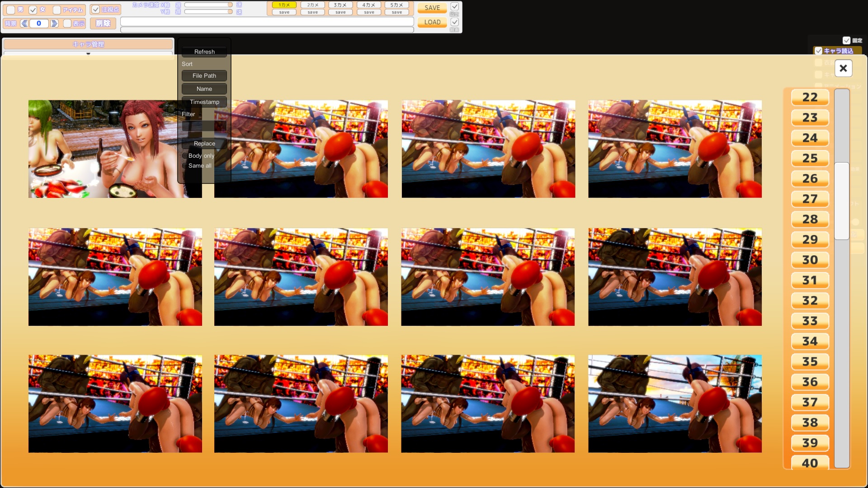Open page 28 in the list

810,219
